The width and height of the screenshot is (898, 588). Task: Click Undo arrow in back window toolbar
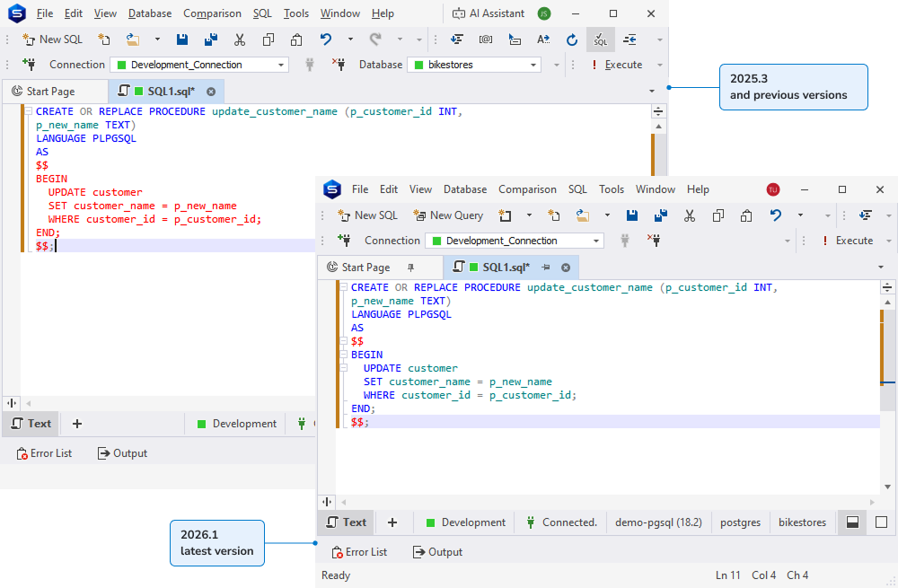[326, 39]
